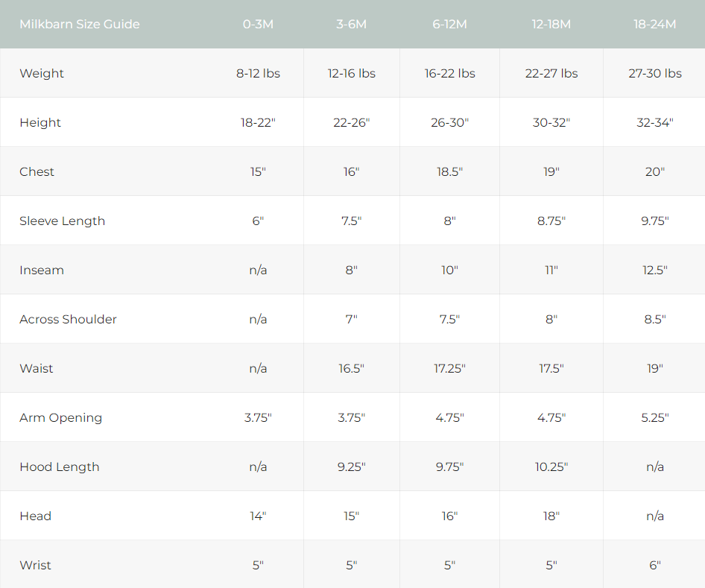Click the Wrist row label

[x=35, y=565]
